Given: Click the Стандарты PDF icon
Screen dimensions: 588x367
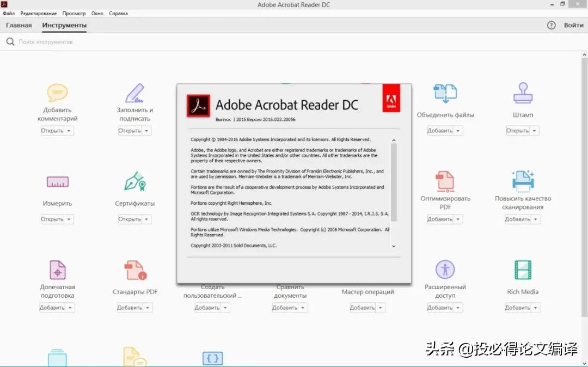Looking at the screenshot, I should (x=135, y=270).
